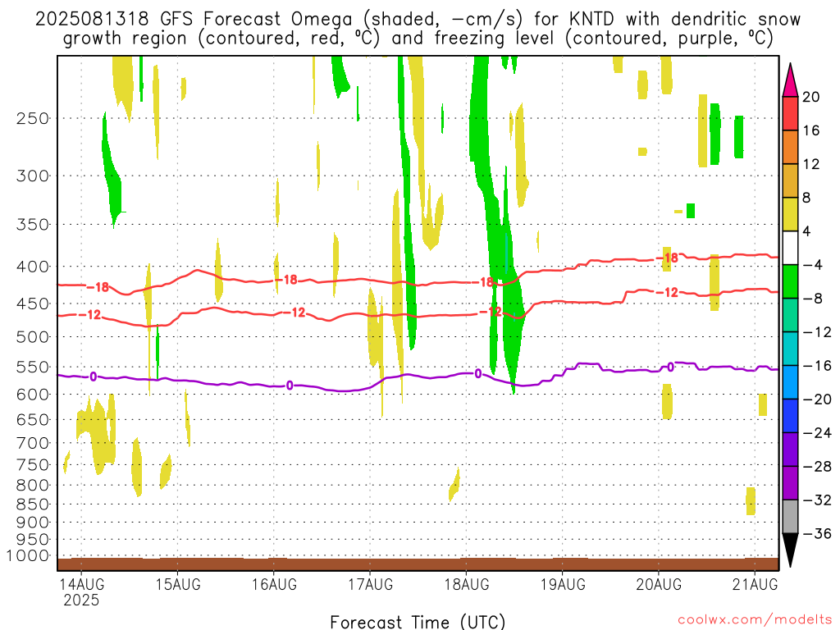
Task: Click the -18 contour label near 20AUG
Action: point(668,258)
